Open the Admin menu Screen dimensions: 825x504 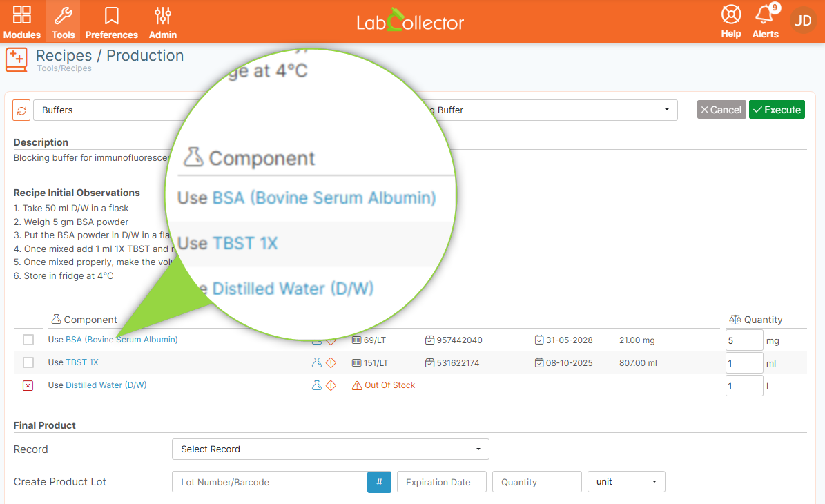[162, 21]
